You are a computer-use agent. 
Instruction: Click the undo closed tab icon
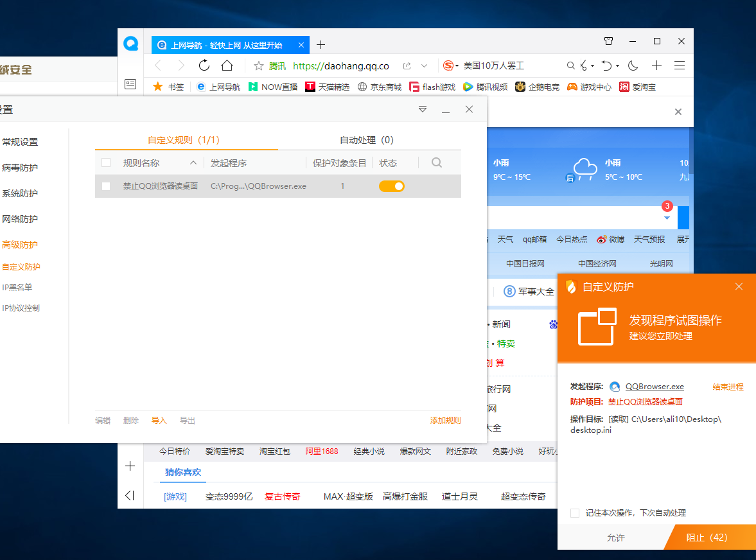pos(607,66)
